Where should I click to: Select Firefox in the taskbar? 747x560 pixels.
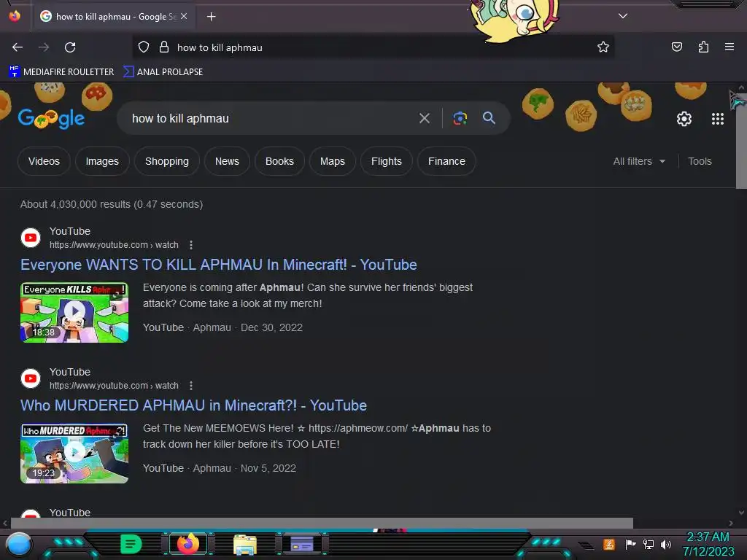pos(187,544)
